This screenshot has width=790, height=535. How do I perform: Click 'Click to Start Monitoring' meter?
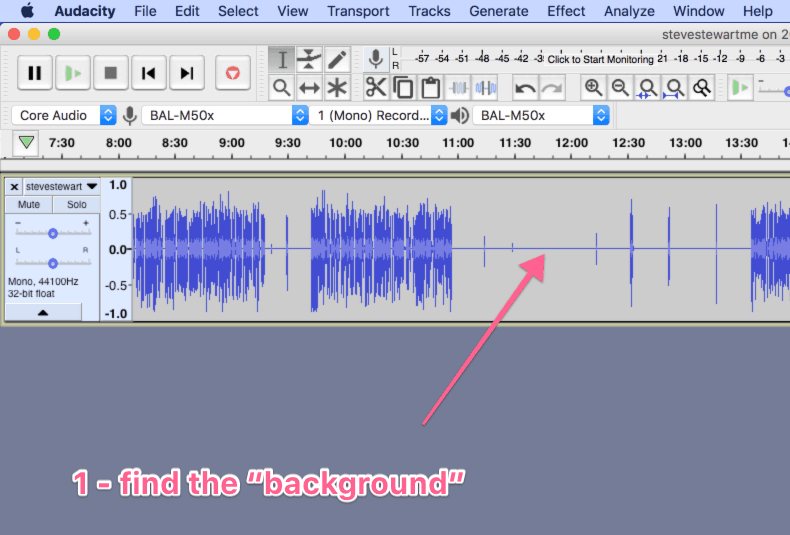(x=600, y=59)
